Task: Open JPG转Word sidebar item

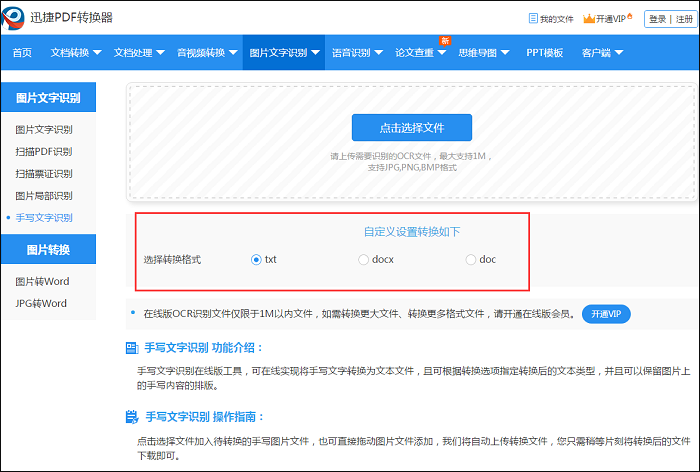Action: pyautogui.click(x=41, y=303)
